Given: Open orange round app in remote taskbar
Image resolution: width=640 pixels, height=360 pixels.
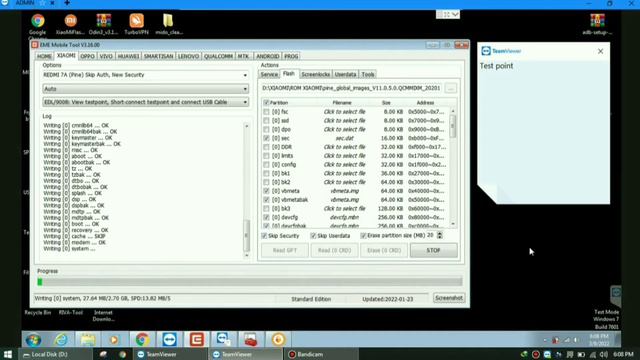Looking at the screenshot, I should click(x=278, y=340).
